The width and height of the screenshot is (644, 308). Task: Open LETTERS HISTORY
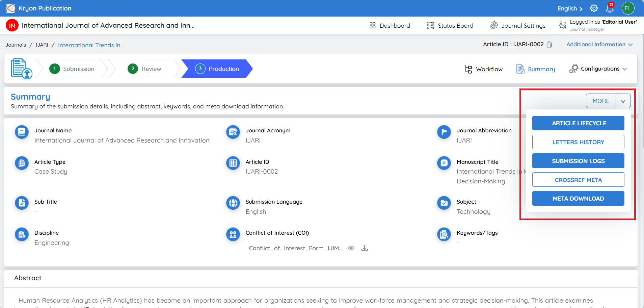click(x=578, y=142)
